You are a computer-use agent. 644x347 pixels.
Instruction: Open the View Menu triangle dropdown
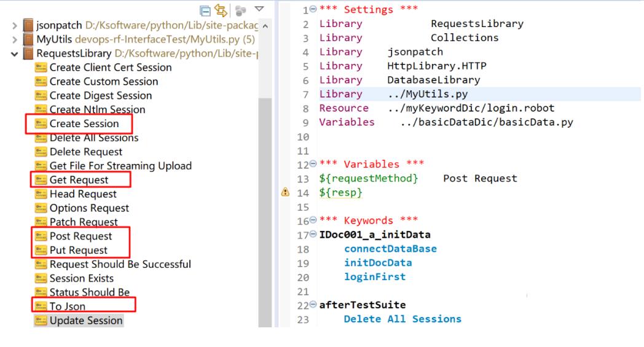258,10
